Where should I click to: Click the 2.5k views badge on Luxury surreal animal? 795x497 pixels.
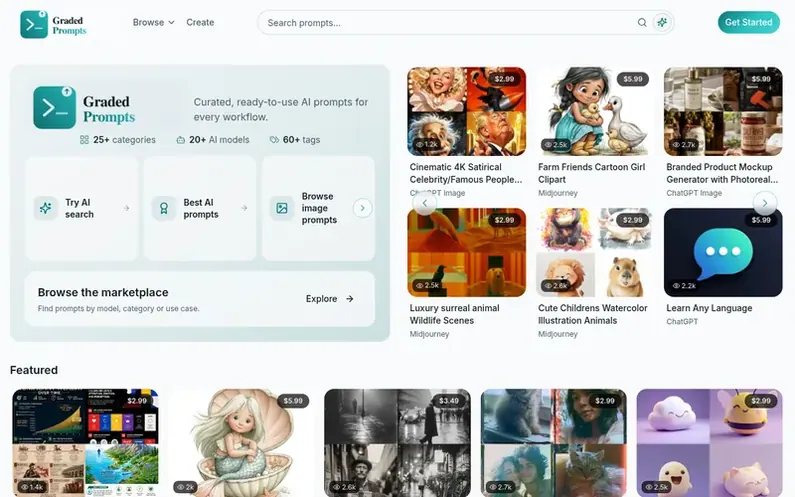pos(427,286)
